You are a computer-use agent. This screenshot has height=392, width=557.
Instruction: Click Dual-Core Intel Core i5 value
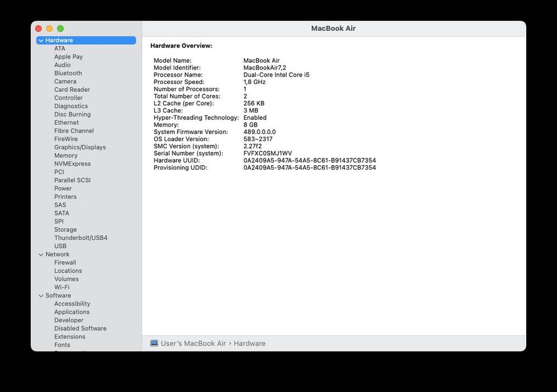[277, 74]
